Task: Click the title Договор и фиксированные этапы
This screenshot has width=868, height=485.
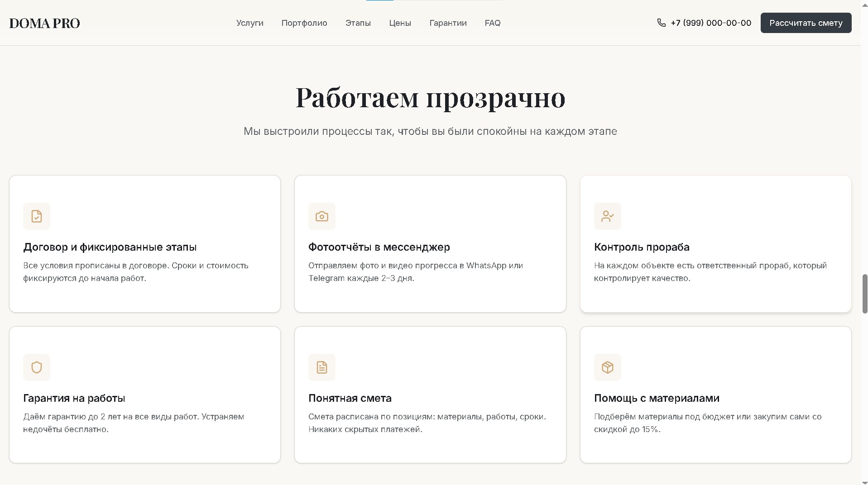Action: tap(110, 247)
